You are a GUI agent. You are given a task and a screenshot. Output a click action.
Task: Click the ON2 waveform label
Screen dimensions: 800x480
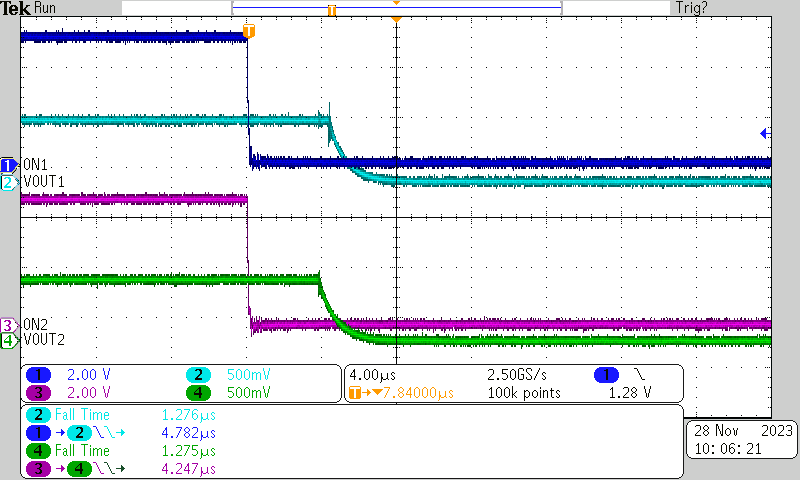pos(35,324)
